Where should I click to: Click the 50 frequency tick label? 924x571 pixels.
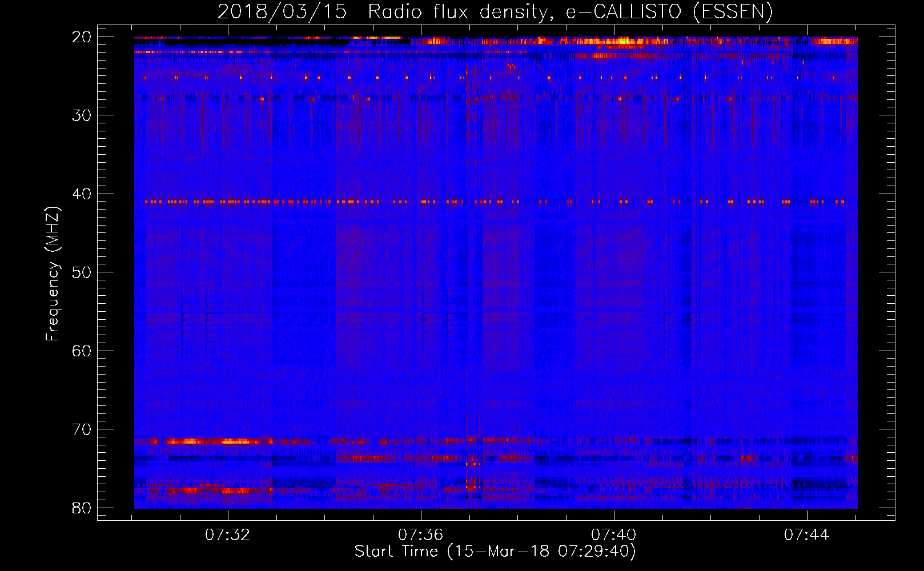click(82, 272)
